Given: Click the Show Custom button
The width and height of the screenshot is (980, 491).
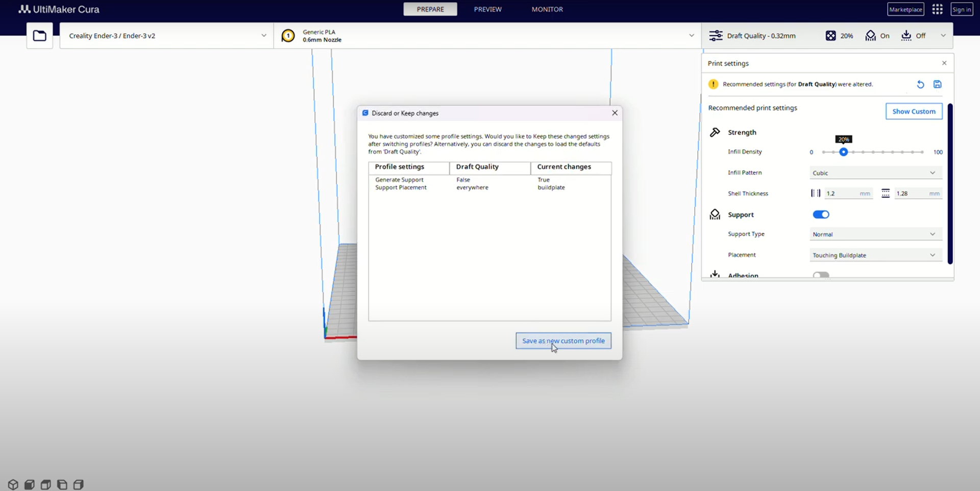Looking at the screenshot, I should (x=914, y=111).
